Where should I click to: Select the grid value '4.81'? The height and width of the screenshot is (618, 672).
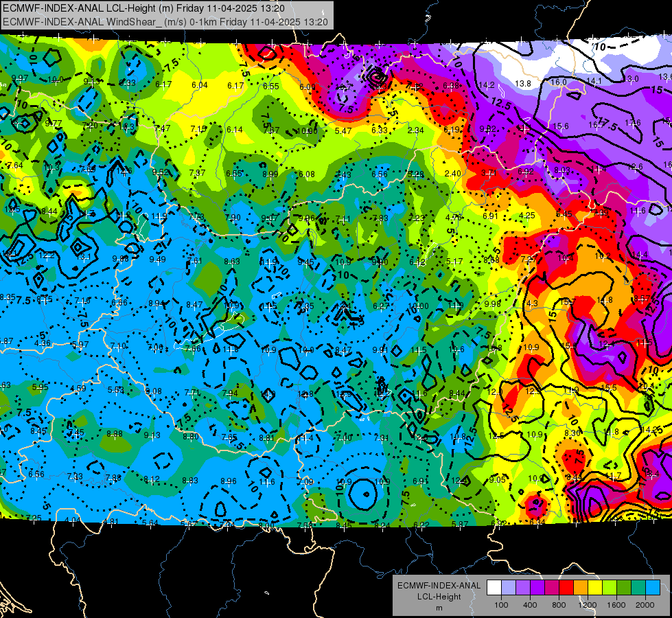pyautogui.click(x=111, y=521)
